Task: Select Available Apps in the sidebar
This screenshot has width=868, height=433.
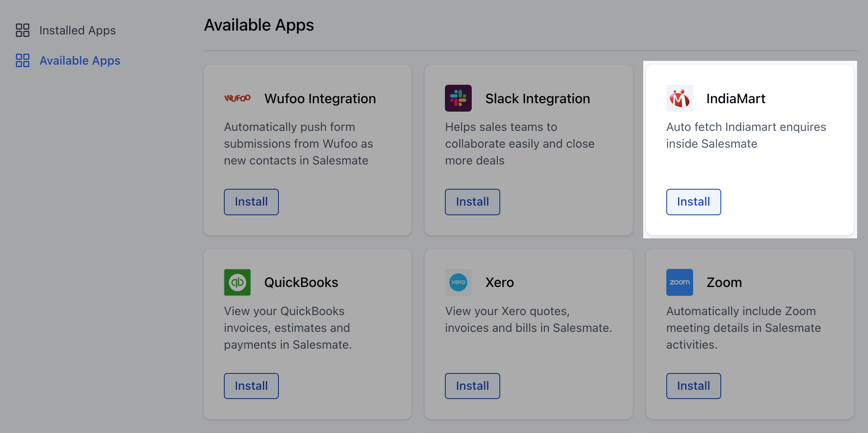Action: (80, 60)
